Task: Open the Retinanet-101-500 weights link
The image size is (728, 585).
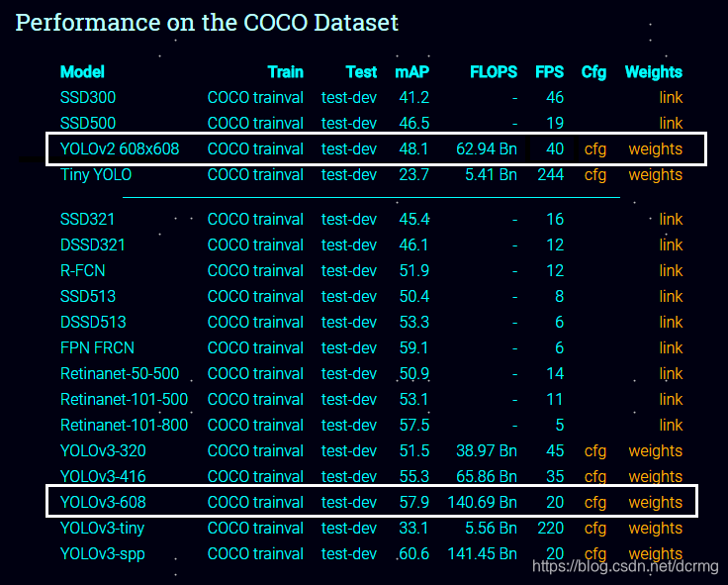Action: [671, 399]
